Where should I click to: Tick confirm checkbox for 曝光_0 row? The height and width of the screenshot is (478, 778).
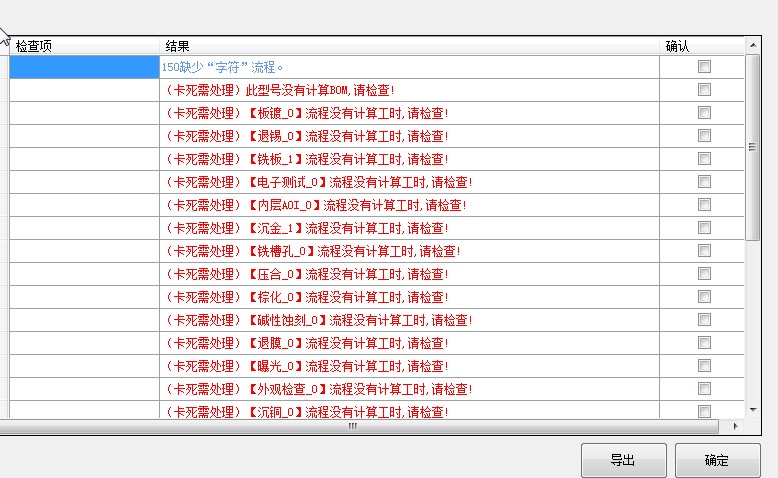coord(704,365)
